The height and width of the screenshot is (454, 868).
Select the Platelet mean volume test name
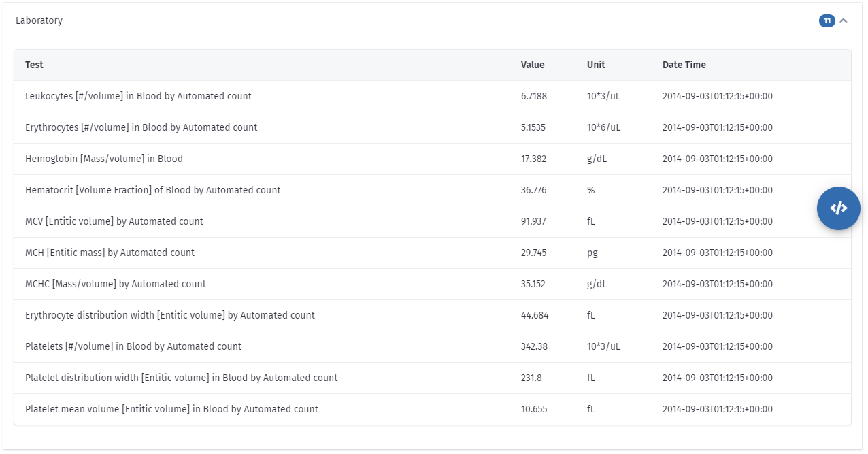(172, 409)
